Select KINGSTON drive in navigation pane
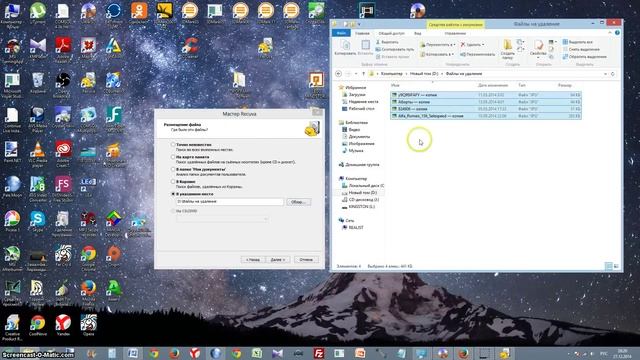The image size is (640, 360). 361,207
